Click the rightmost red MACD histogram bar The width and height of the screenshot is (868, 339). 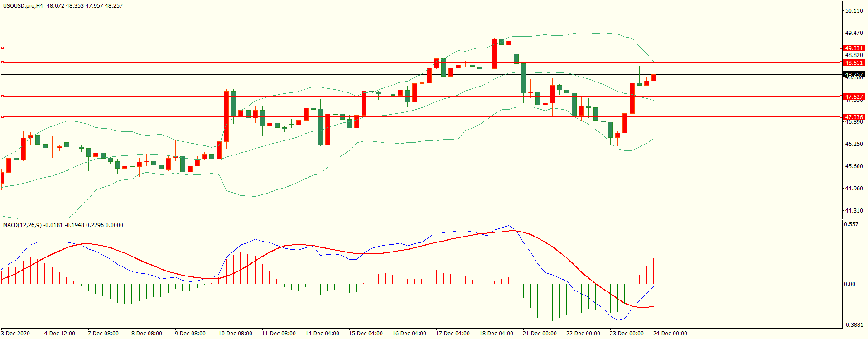coord(654,271)
